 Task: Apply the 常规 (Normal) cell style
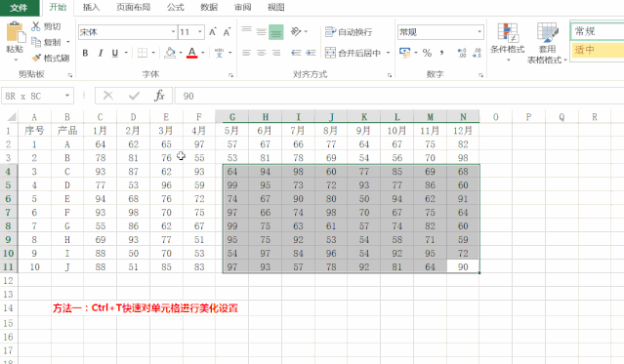pos(598,31)
